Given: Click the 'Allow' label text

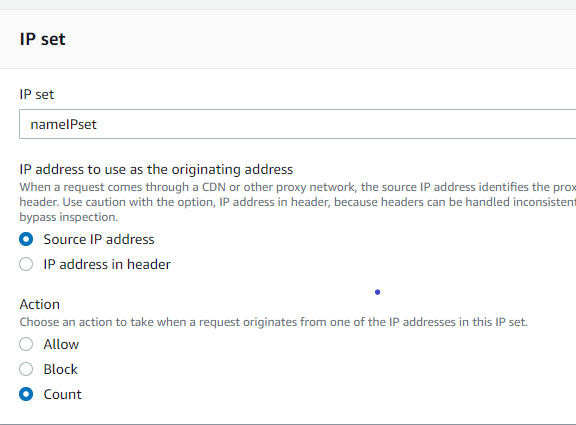Looking at the screenshot, I should 61,345.
